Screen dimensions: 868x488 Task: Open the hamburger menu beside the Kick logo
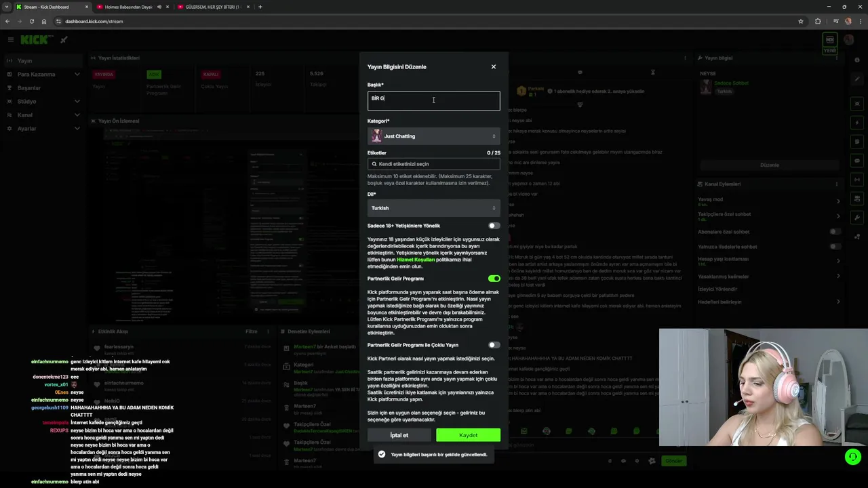(x=10, y=40)
